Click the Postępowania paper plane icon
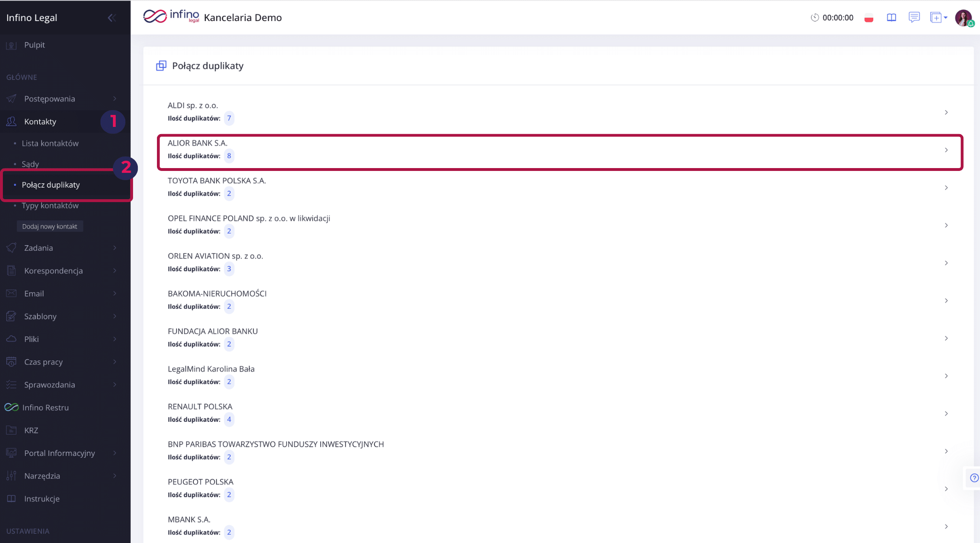 (x=11, y=99)
